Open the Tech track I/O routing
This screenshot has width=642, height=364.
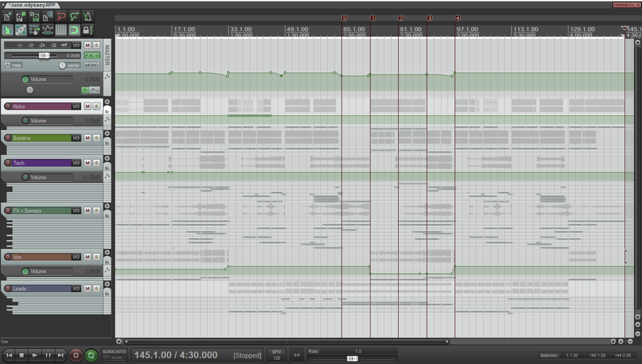[76, 163]
